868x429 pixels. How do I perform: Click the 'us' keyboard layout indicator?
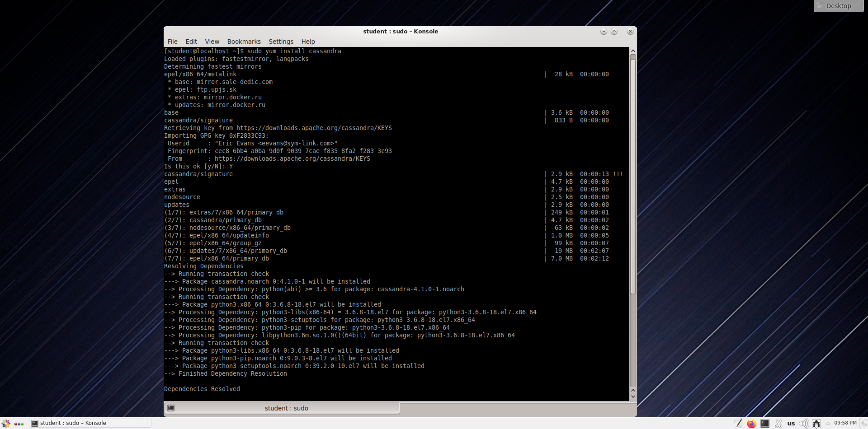[x=791, y=424]
